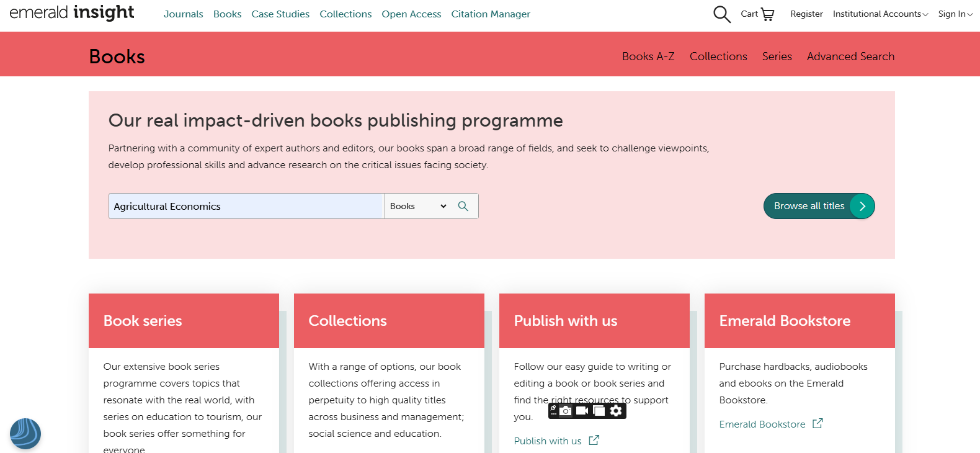This screenshot has height=453, width=980.
Task: Open the external link icon beside Emerald Bookstore
Action: click(817, 423)
